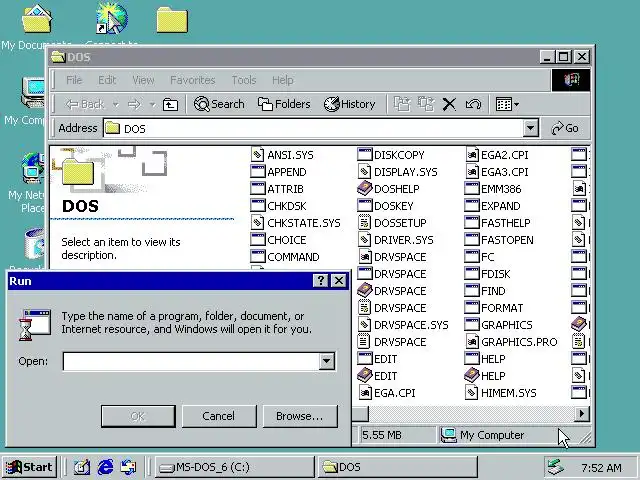The width and height of the screenshot is (640, 480).
Task: Select the EMM386 program file
Action: (x=493, y=189)
